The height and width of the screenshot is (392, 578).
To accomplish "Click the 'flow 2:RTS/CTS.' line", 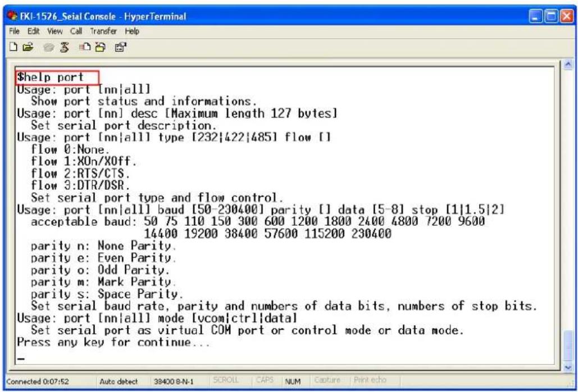I will pyautogui.click(x=80, y=174).
